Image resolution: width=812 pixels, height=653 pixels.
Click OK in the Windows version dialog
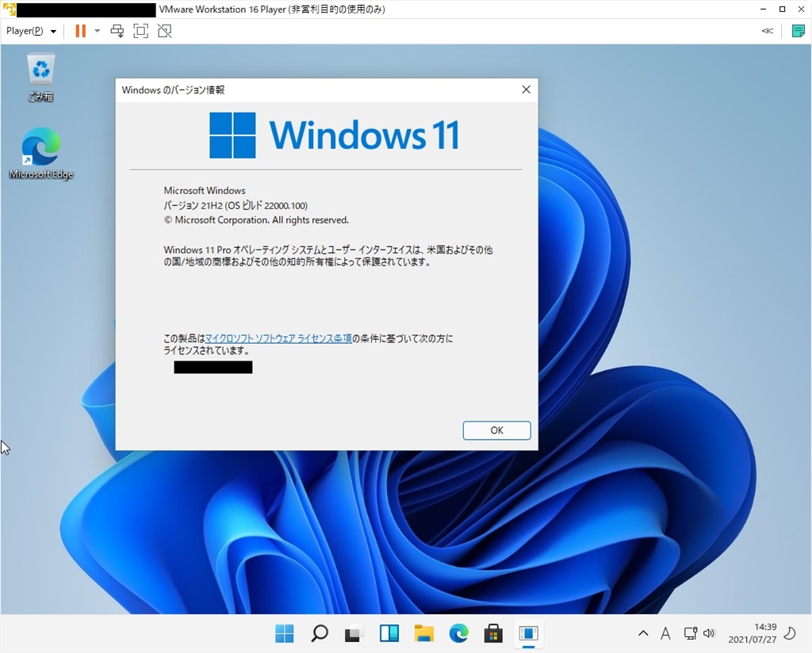click(496, 430)
